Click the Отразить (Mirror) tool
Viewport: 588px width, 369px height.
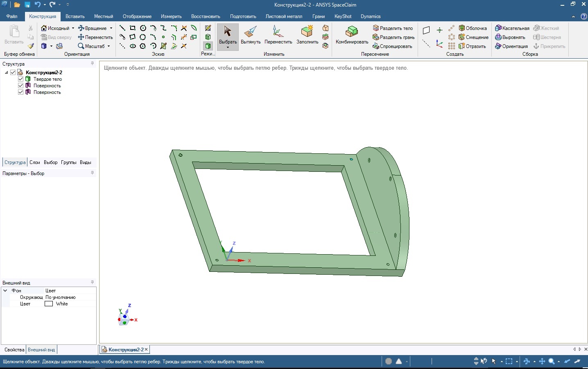(x=472, y=46)
